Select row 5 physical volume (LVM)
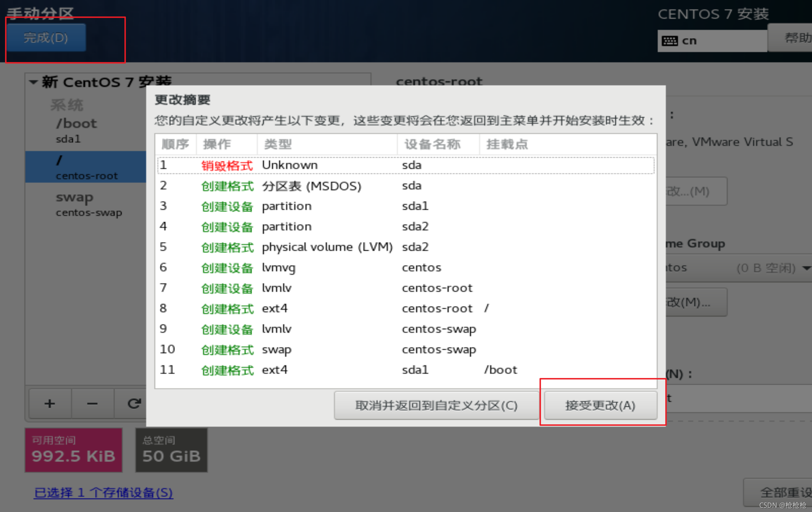Viewport: 812px width, 512px height. 406,247
